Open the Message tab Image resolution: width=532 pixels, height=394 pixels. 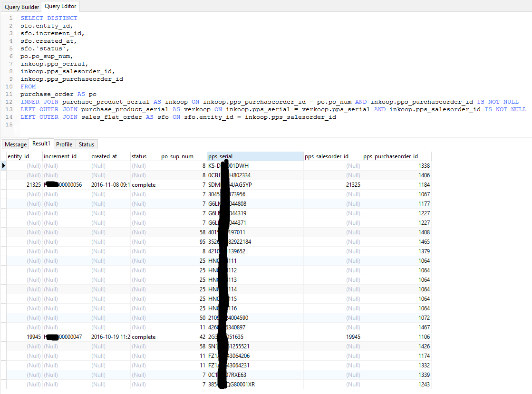(x=16, y=144)
